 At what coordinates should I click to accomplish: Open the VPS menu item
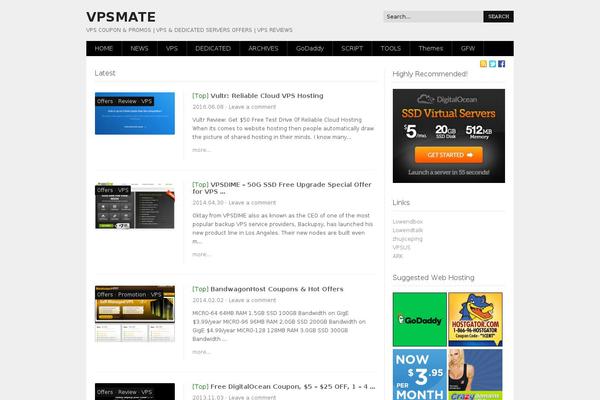point(172,49)
